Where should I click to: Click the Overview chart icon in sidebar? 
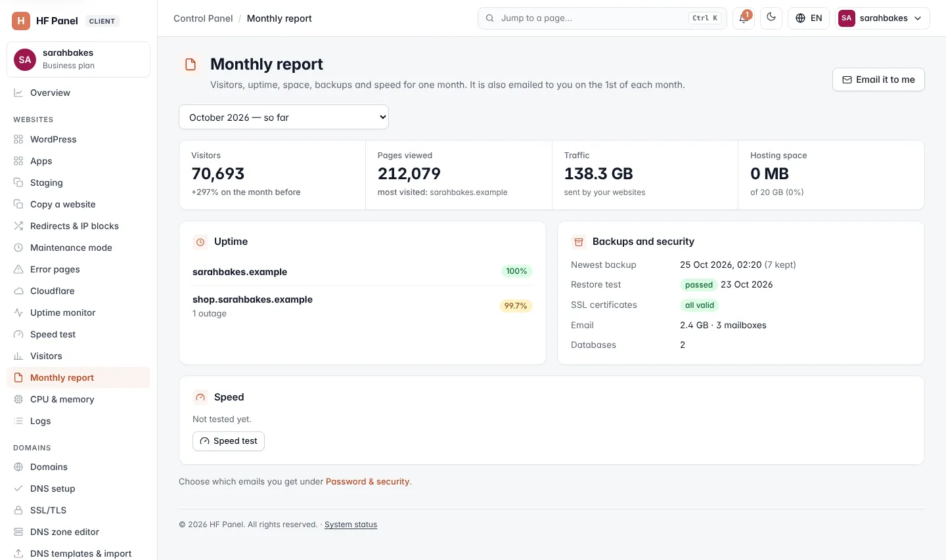(18, 93)
